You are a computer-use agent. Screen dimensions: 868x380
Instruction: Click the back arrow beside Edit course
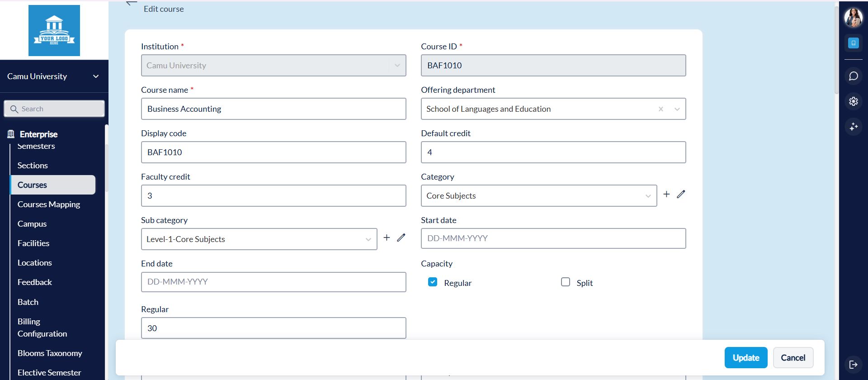[131, 4]
